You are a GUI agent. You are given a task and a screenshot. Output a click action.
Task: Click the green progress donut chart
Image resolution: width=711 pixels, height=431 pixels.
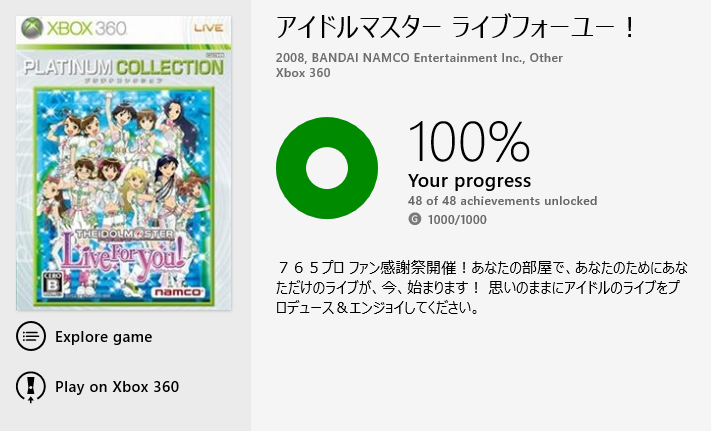click(326, 168)
